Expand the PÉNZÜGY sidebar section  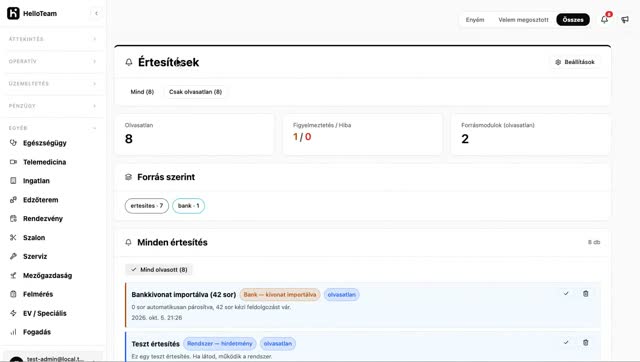(52, 106)
